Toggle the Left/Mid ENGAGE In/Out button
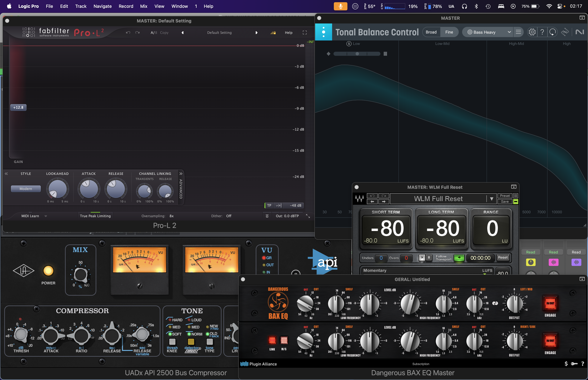Viewport: 588px width, 380px height. click(x=550, y=303)
